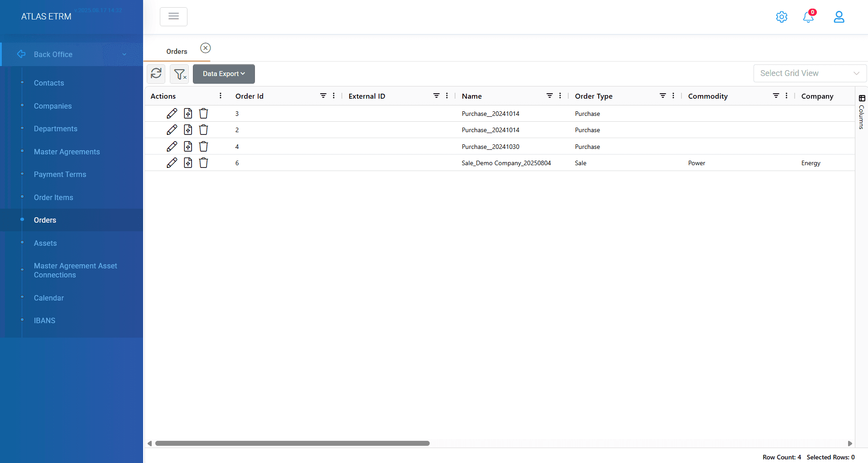Image resolution: width=868 pixels, height=463 pixels.
Task: Edit order 4 with pencil icon
Action: pyautogui.click(x=172, y=146)
